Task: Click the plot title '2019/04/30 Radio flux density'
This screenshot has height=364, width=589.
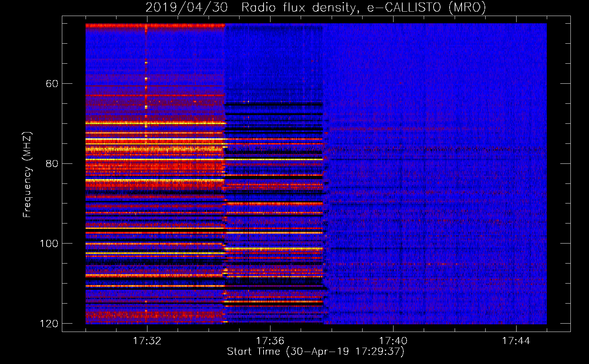Action: point(316,7)
